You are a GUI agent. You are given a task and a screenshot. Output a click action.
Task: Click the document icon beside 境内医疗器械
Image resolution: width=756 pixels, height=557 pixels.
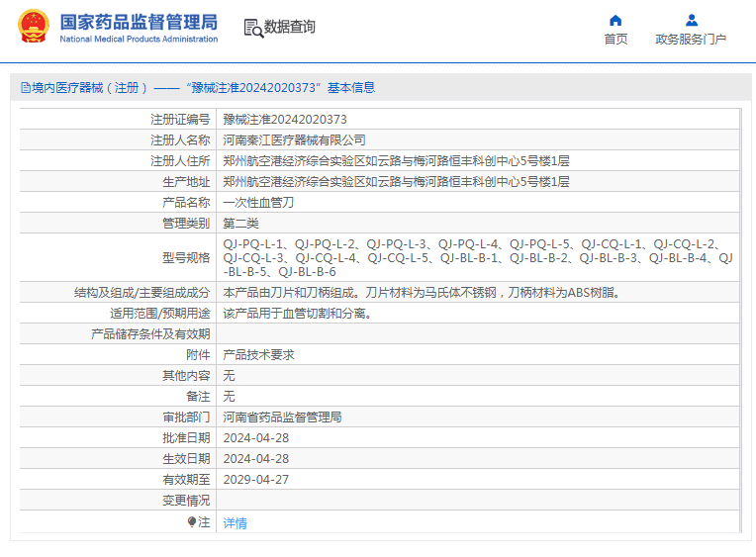26,88
